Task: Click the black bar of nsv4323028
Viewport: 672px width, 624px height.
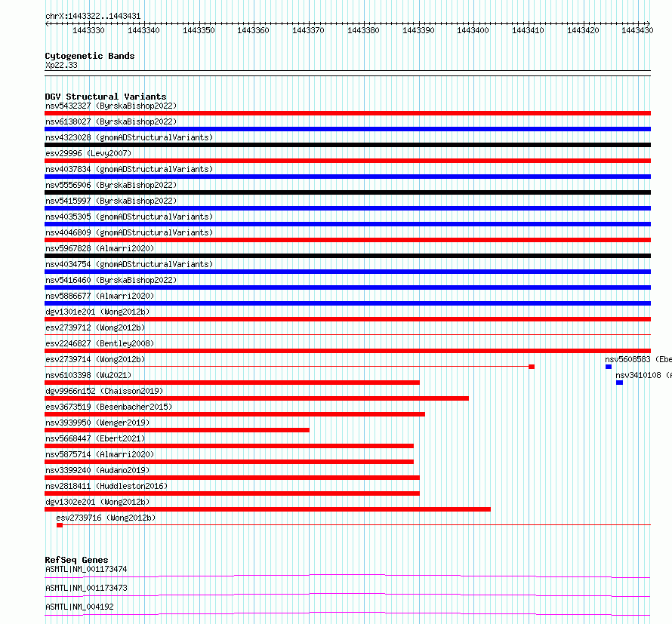Action: pos(347,145)
